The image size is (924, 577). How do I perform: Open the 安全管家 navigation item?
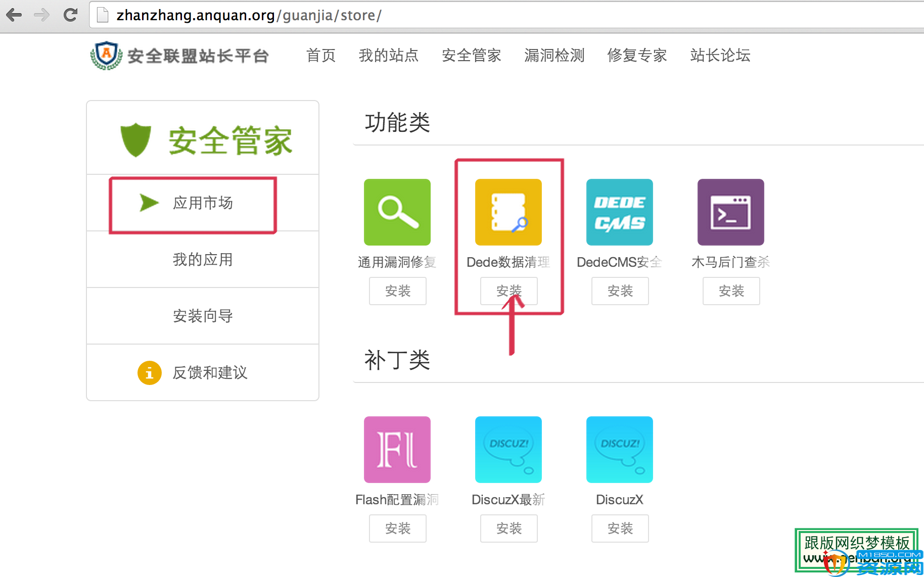472,55
